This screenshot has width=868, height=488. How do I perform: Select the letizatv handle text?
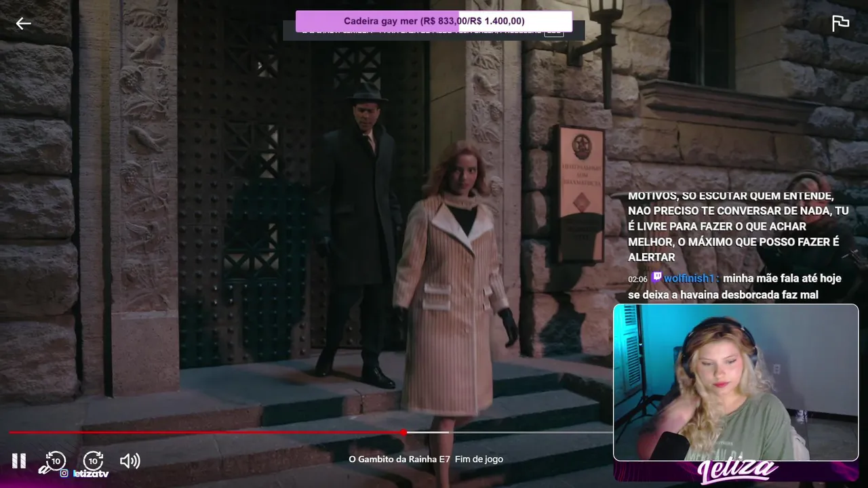tap(91, 473)
